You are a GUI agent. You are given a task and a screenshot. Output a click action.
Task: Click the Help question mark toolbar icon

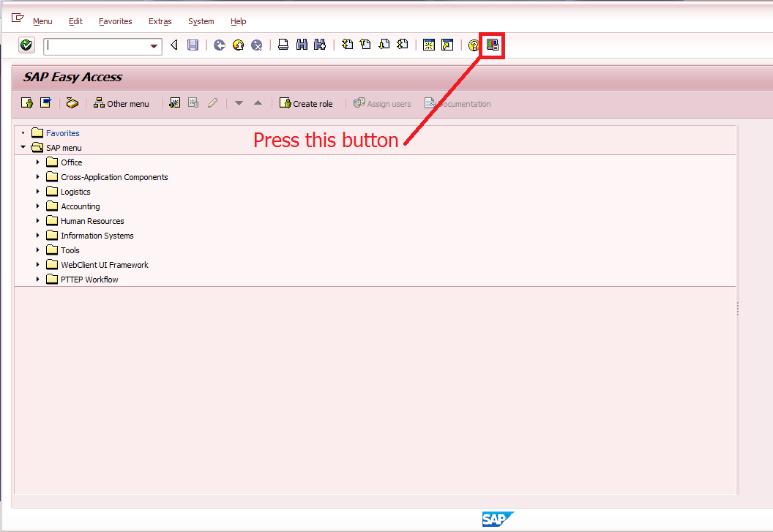click(472, 45)
